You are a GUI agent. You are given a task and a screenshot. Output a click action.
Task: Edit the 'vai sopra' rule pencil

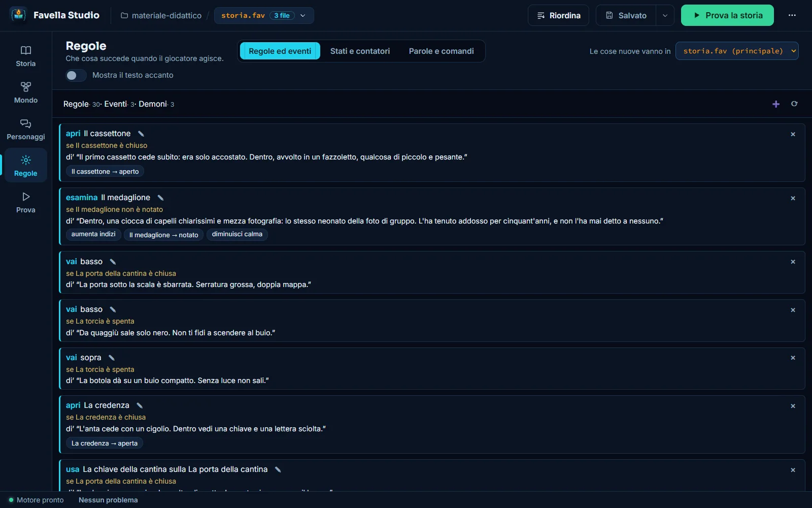tap(112, 358)
